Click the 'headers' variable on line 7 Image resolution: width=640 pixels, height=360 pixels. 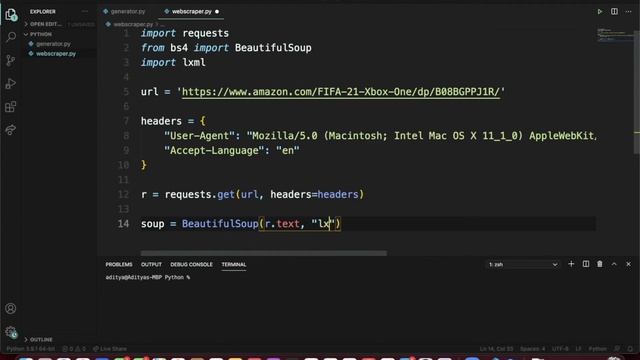tap(161, 121)
